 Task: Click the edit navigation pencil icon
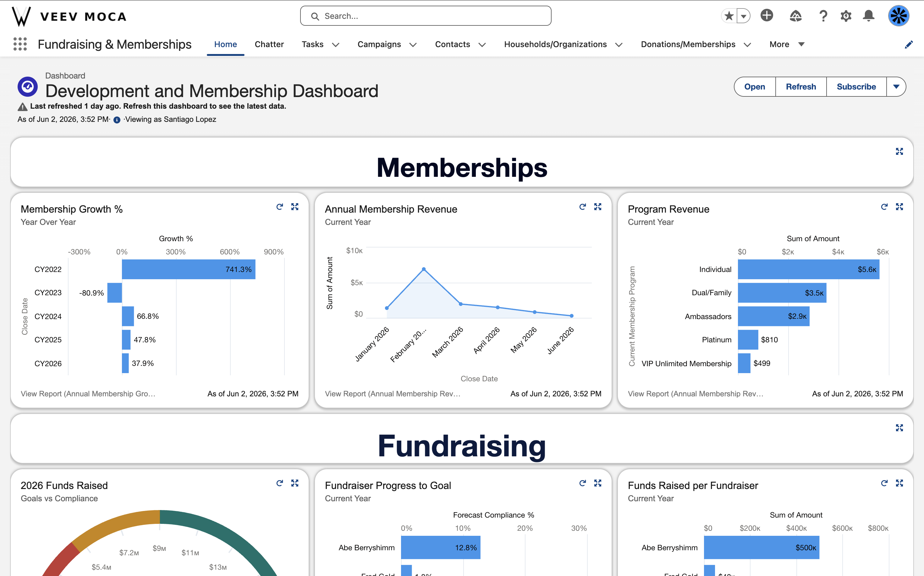pyautogui.click(x=908, y=45)
